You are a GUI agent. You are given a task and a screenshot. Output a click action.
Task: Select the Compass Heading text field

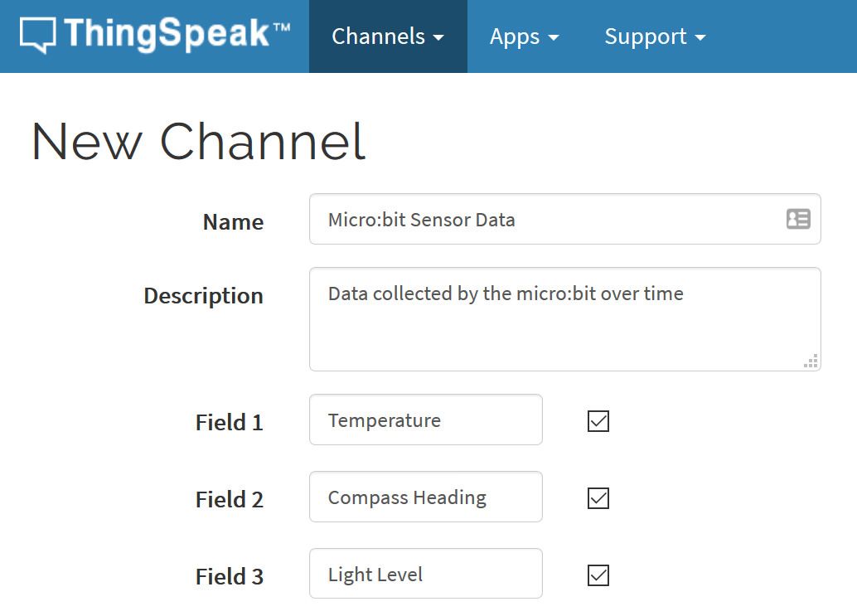pos(425,497)
